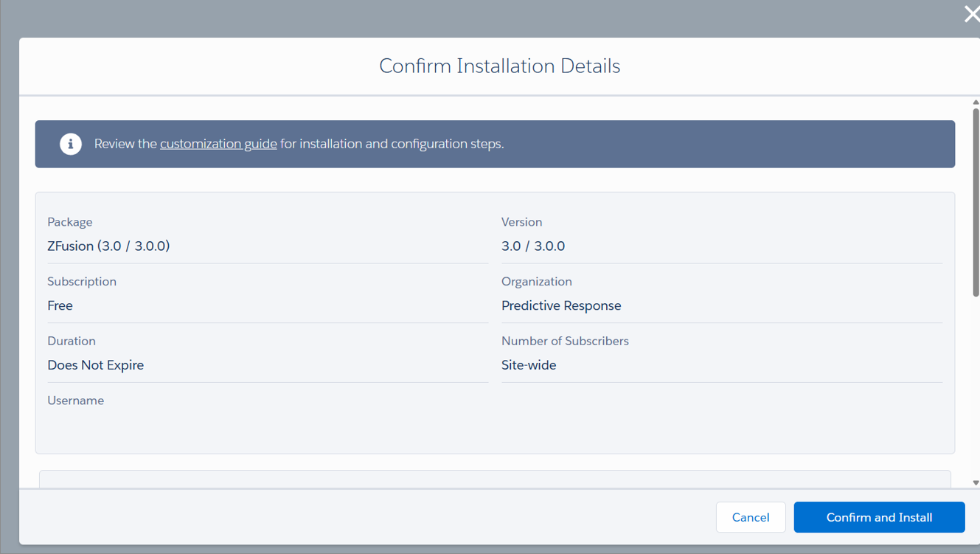Viewport: 980px width, 554px height.
Task: Click the Username field label
Action: [x=75, y=401]
